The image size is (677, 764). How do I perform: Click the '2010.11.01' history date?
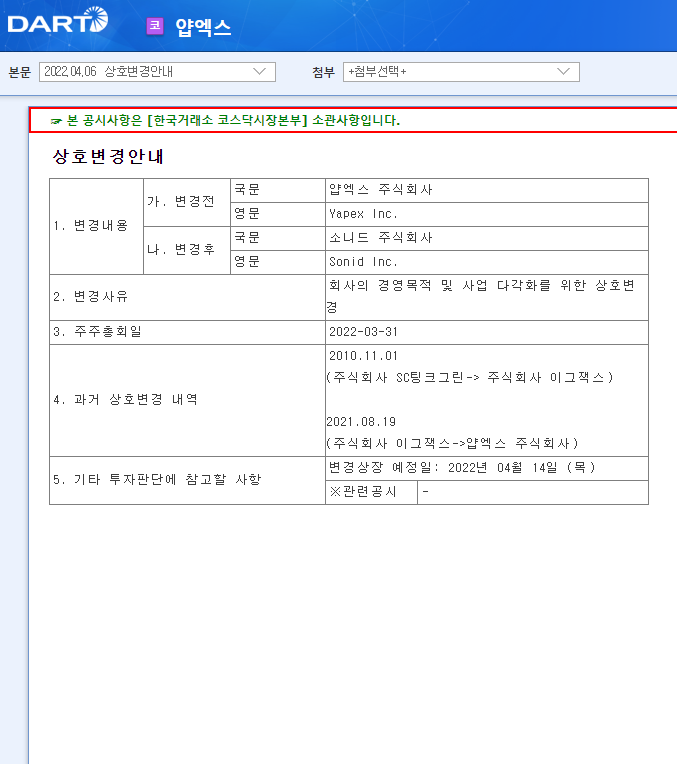tap(363, 356)
